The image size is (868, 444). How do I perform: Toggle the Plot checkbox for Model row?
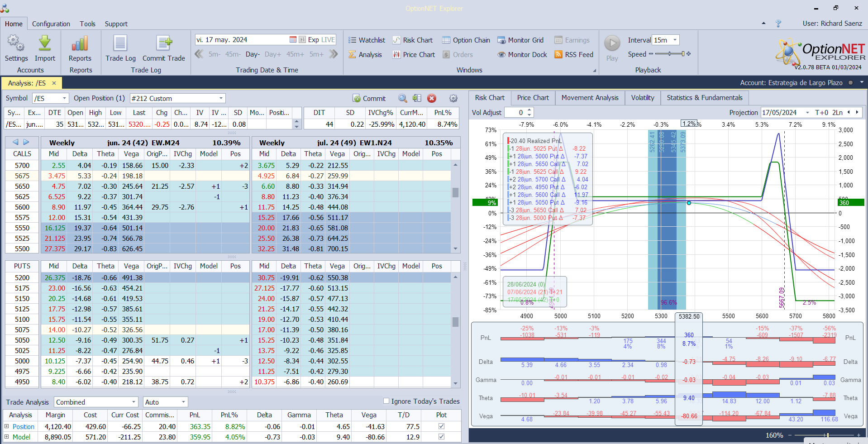pyautogui.click(x=441, y=437)
